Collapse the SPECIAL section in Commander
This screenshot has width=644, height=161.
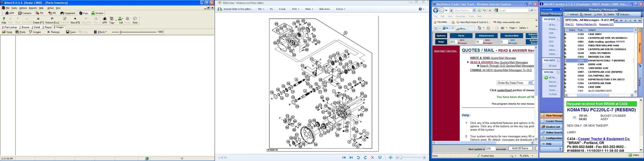point(558,72)
